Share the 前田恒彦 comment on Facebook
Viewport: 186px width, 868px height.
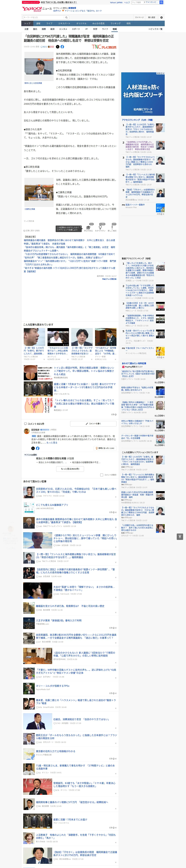pos(38,448)
